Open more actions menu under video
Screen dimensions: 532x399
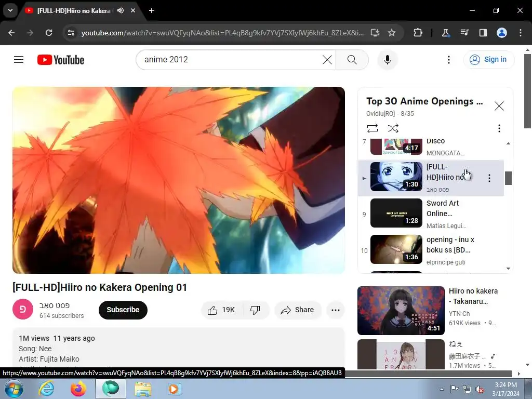pos(335,310)
